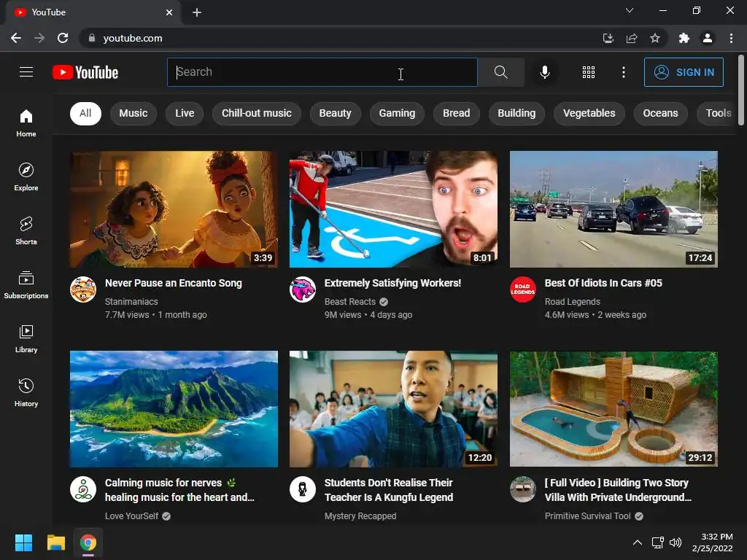
Task: Play the Two Story Villa thumbnail
Action: (x=614, y=409)
